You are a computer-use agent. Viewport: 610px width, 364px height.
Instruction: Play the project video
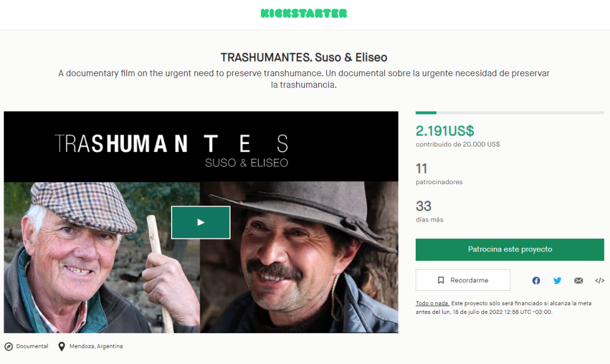tap(201, 222)
